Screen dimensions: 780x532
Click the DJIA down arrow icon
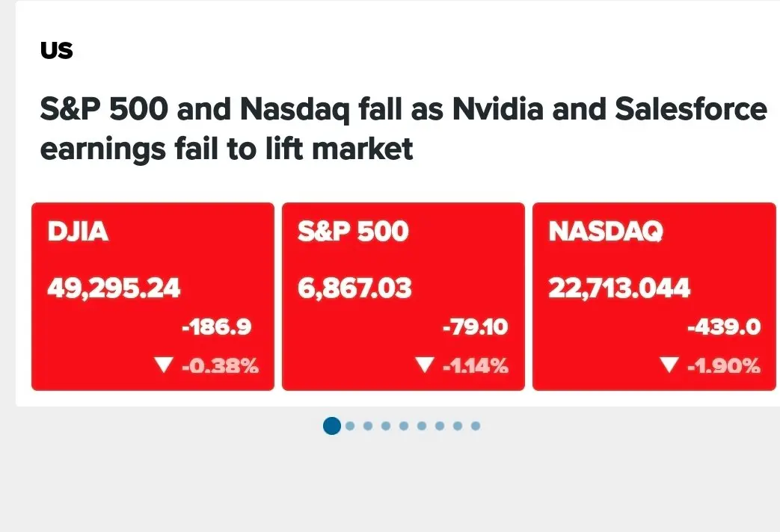164,365
